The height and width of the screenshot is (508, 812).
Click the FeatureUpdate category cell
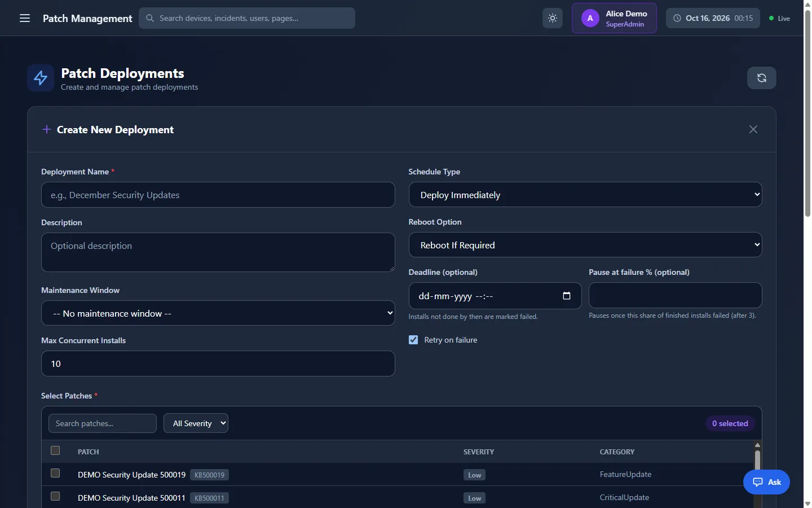pos(625,474)
